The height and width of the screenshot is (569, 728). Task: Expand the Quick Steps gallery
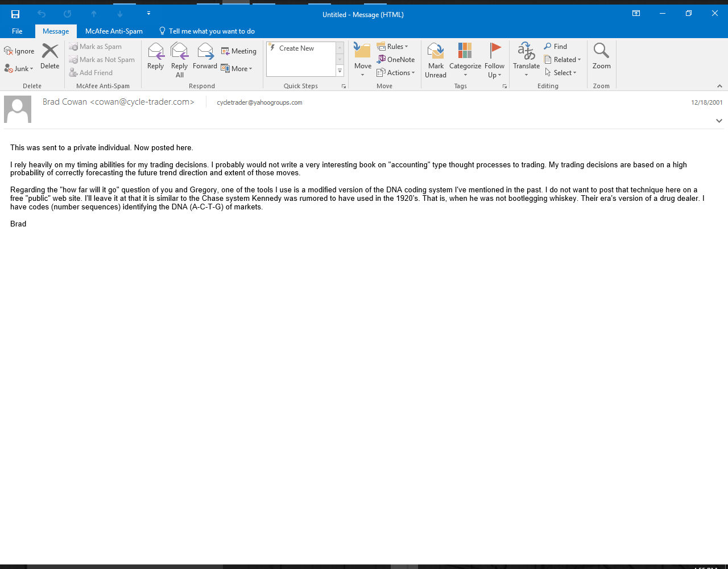coord(340,71)
